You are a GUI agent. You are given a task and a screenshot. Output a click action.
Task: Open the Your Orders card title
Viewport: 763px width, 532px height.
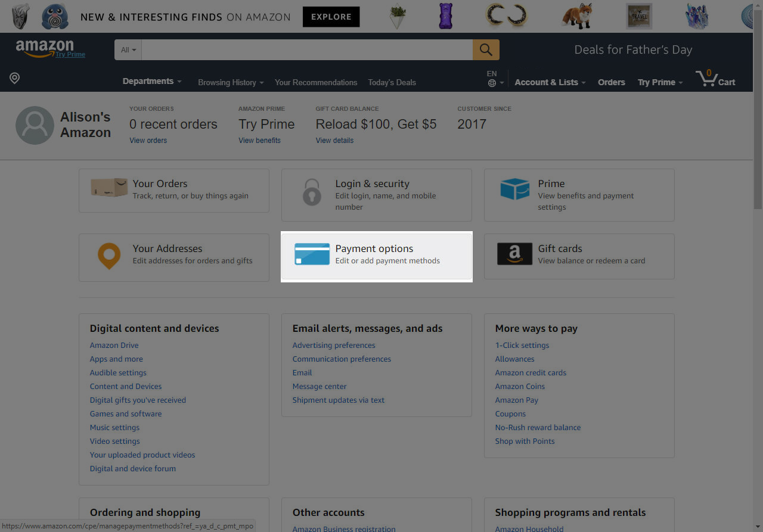tap(160, 183)
